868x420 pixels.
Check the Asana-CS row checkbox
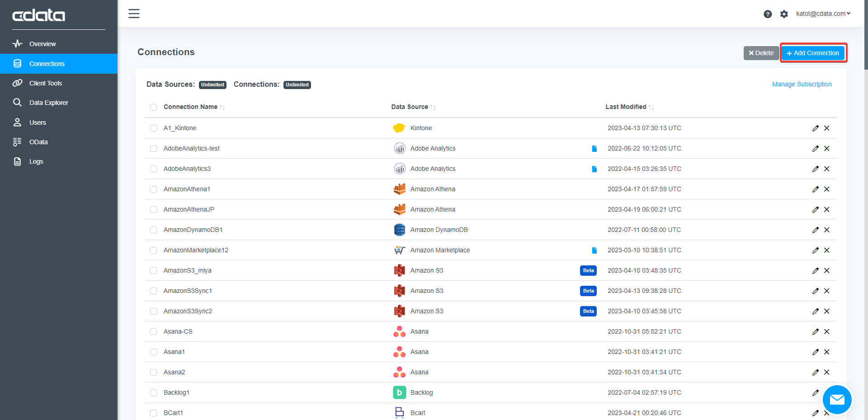coord(154,332)
